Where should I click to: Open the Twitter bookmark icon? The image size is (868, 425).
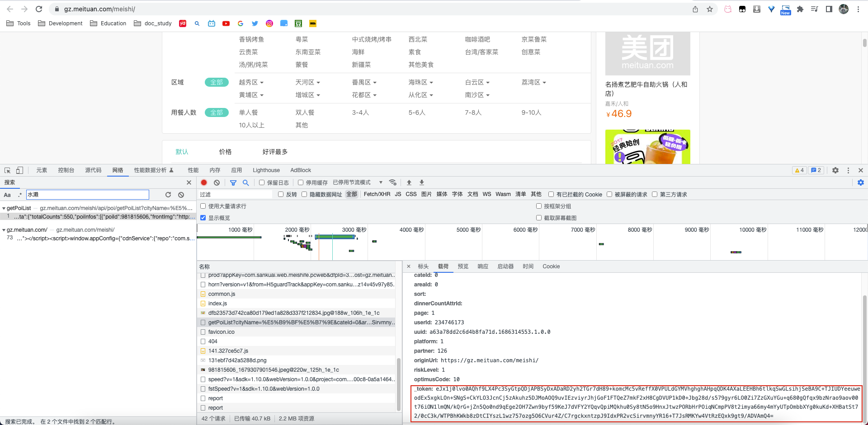tap(255, 23)
